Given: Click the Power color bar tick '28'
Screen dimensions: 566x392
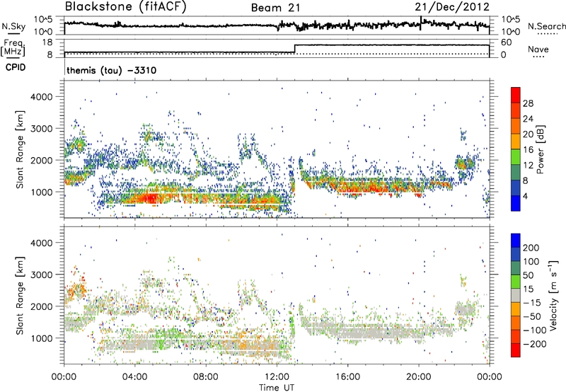Looking at the screenshot, I should [528, 103].
